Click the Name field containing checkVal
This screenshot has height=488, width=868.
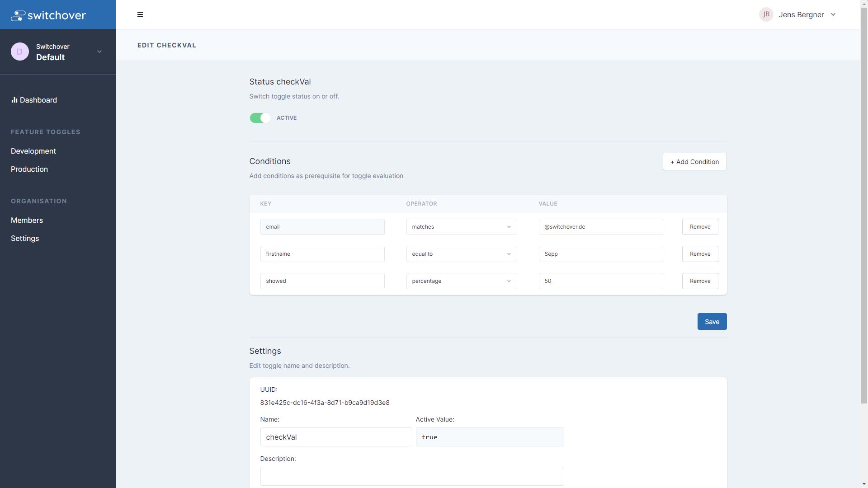(x=336, y=437)
